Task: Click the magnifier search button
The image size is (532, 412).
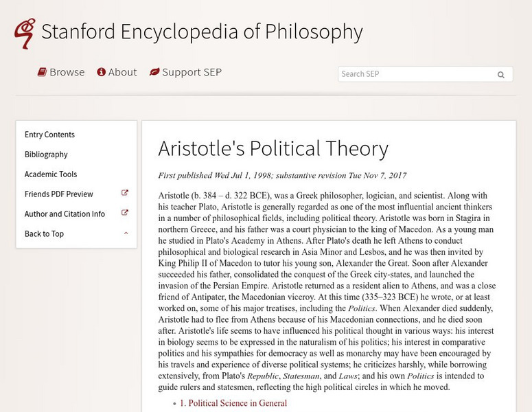Action: 501,74
